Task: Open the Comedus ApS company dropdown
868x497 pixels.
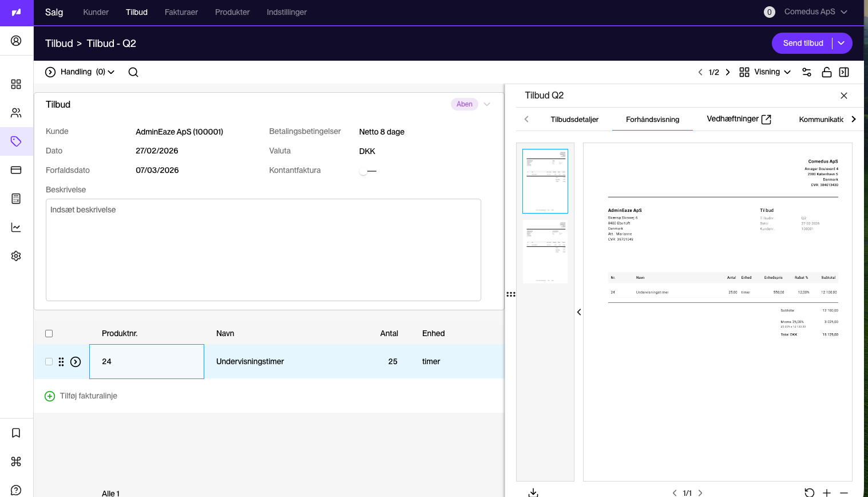Action: [816, 11]
